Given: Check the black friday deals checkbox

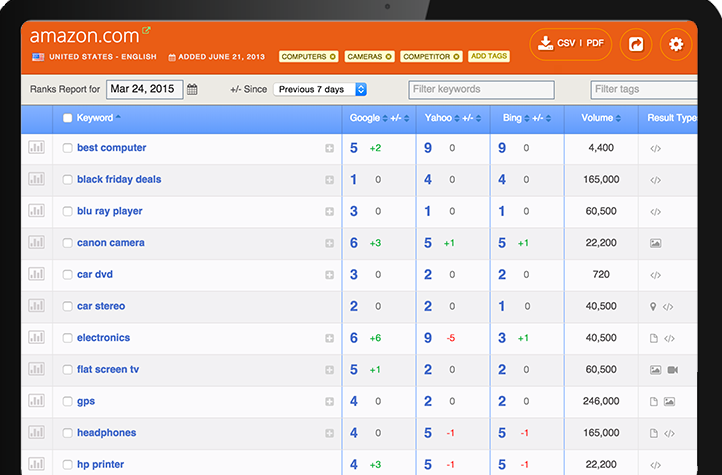Looking at the screenshot, I should point(68,180).
